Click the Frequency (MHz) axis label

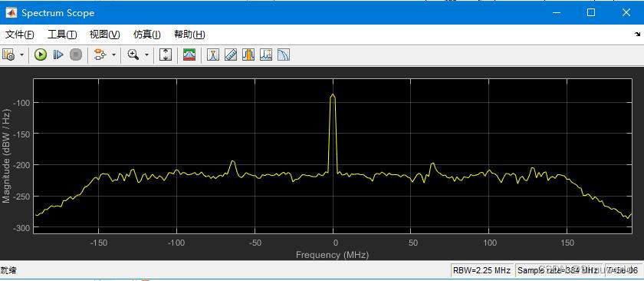point(332,255)
